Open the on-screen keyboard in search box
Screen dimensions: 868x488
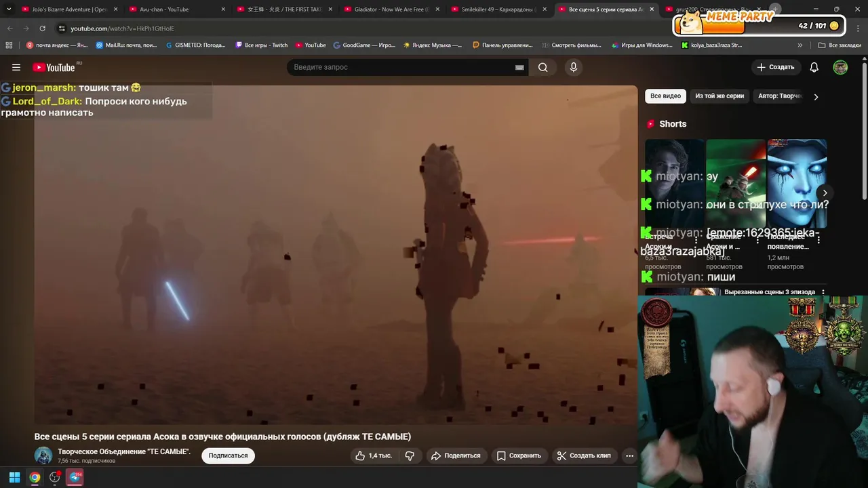pyautogui.click(x=519, y=67)
